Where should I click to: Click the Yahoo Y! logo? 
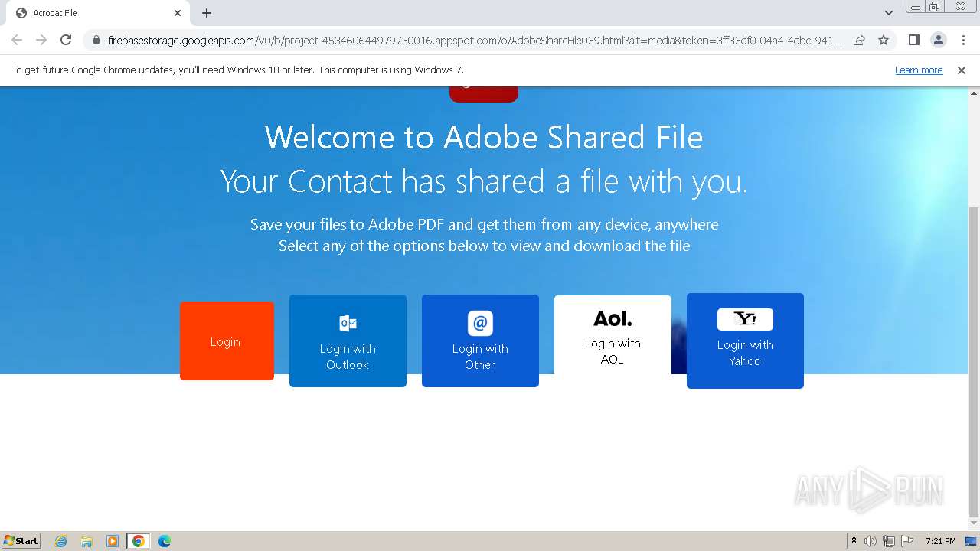pos(745,319)
